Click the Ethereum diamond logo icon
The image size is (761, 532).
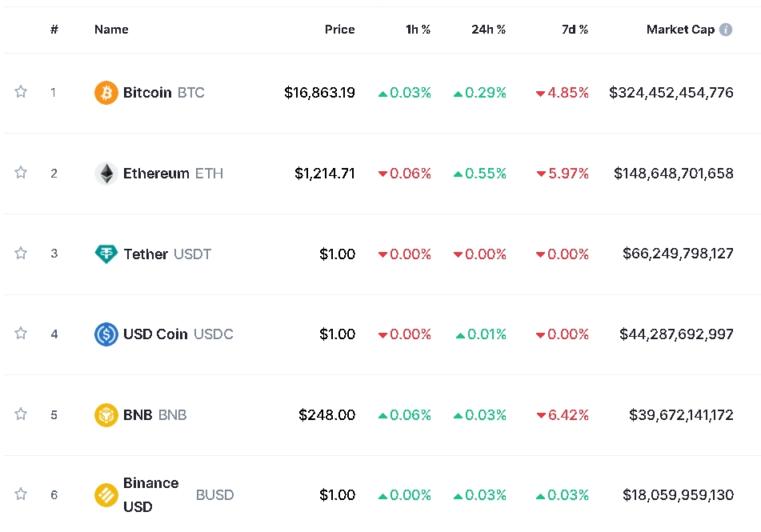(x=106, y=174)
